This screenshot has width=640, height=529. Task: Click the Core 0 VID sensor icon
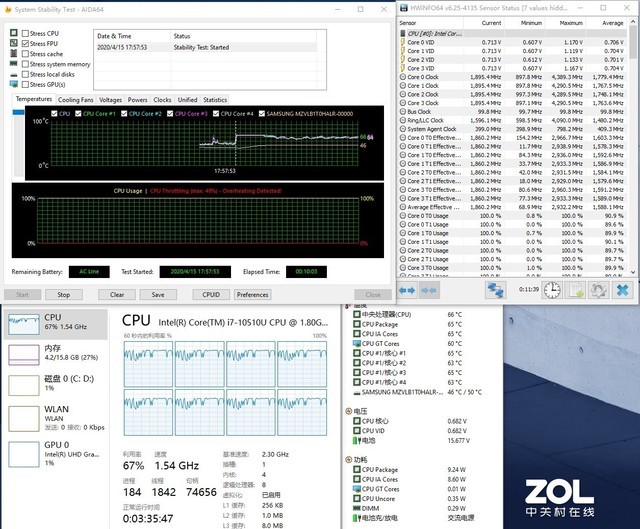click(403, 42)
